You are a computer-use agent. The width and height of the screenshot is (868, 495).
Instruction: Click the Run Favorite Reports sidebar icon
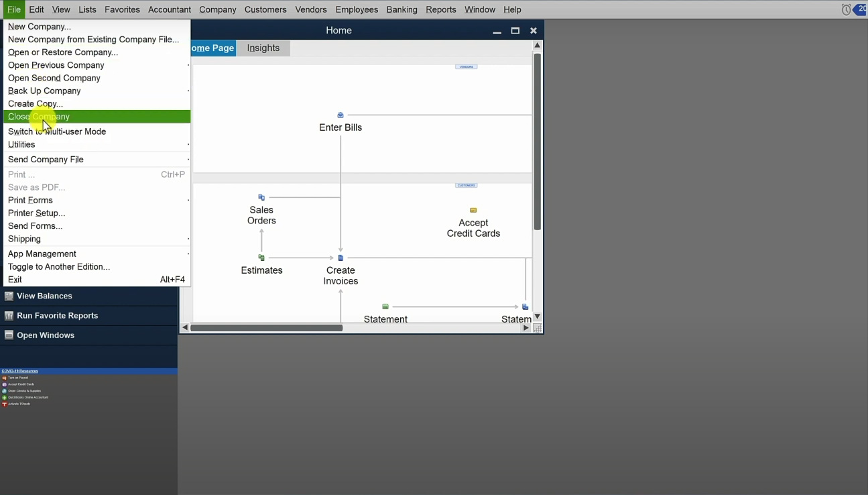click(9, 315)
